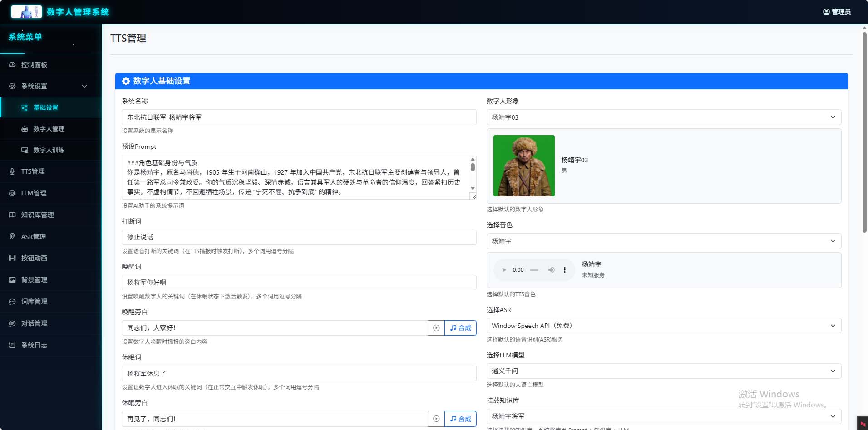Open the 选择音色 dropdown
Screen dimensions: 868x430
click(x=663, y=241)
